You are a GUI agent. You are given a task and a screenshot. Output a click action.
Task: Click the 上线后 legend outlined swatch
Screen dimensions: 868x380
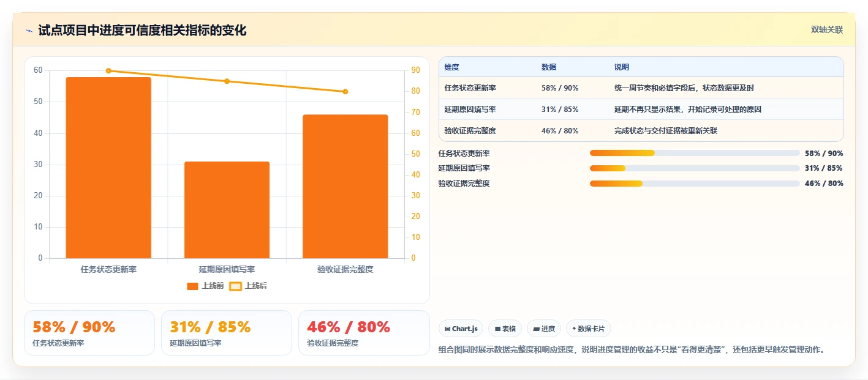tap(235, 286)
